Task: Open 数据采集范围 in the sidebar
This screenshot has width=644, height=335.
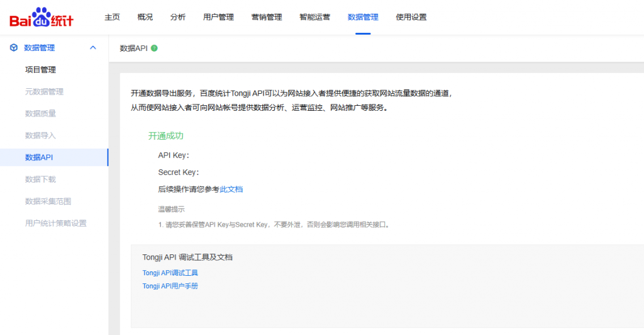Action: click(x=48, y=202)
